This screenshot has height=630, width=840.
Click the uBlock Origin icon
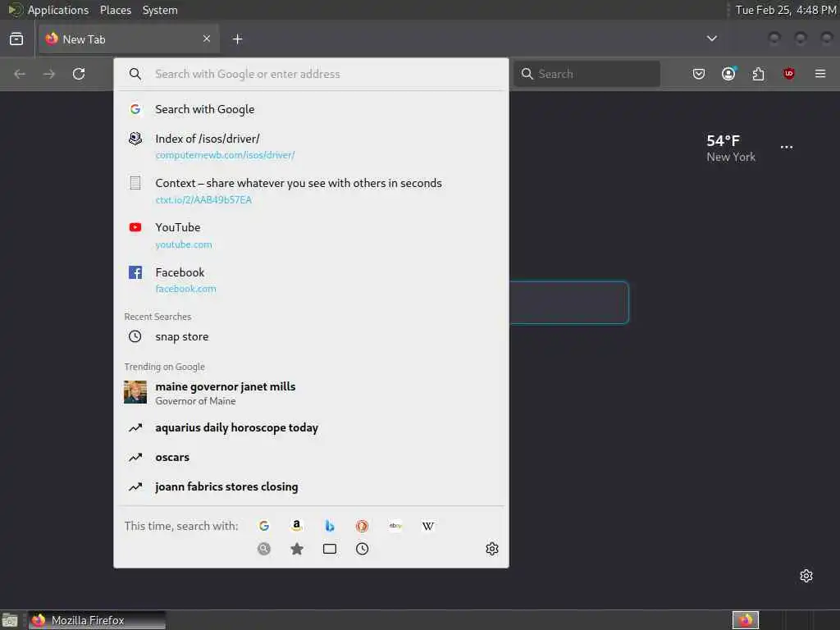click(x=788, y=74)
